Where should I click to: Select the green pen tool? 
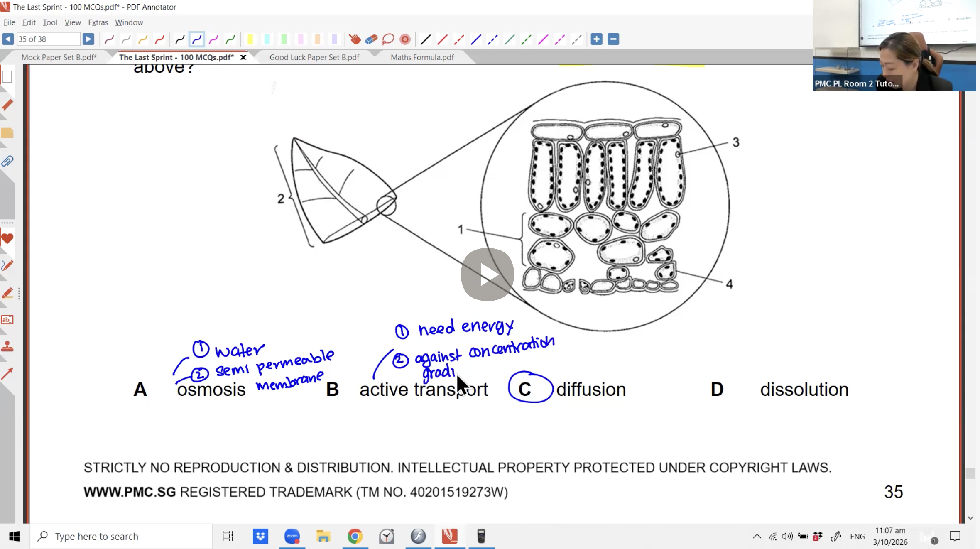click(x=230, y=39)
